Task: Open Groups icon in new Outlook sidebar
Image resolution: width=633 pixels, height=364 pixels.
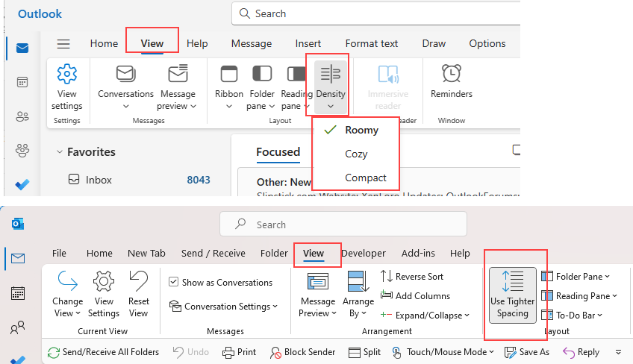Action: click(x=22, y=151)
